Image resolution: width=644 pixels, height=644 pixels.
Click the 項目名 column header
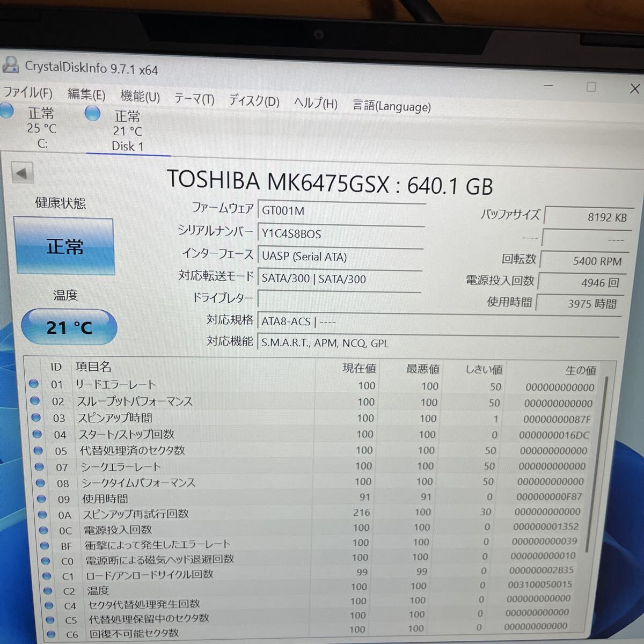click(x=93, y=367)
